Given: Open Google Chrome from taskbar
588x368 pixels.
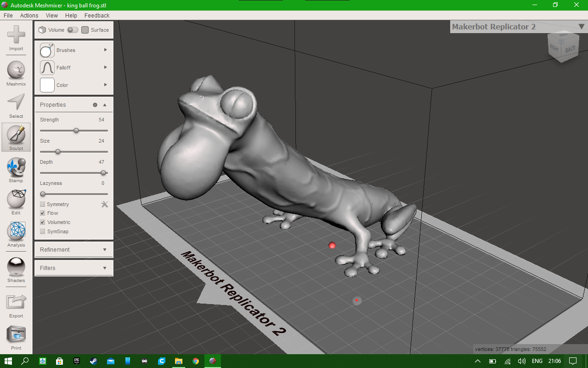Looking at the screenshot, I should point(196,361).
